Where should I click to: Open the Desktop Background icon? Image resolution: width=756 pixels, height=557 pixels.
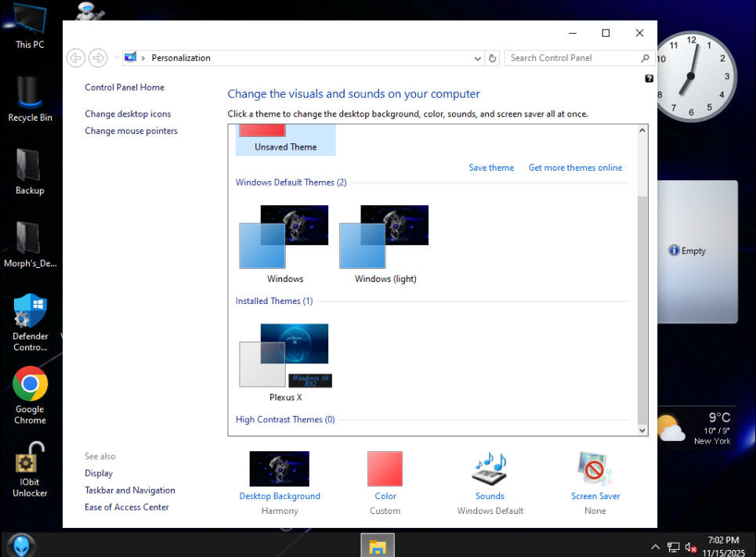coord(279,469)
